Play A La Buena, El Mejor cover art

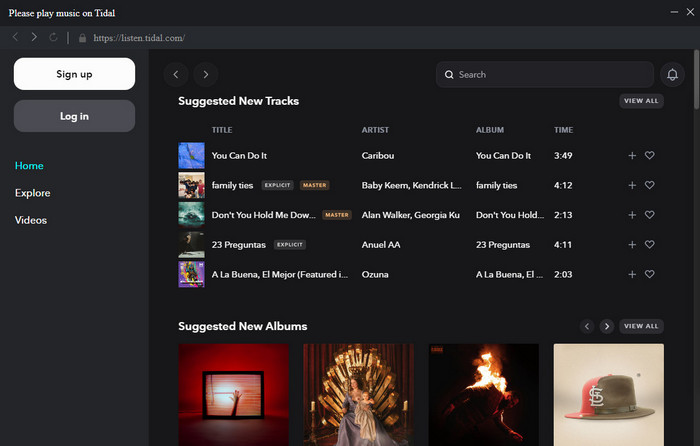pyautogui.click(x=192, y=274)
